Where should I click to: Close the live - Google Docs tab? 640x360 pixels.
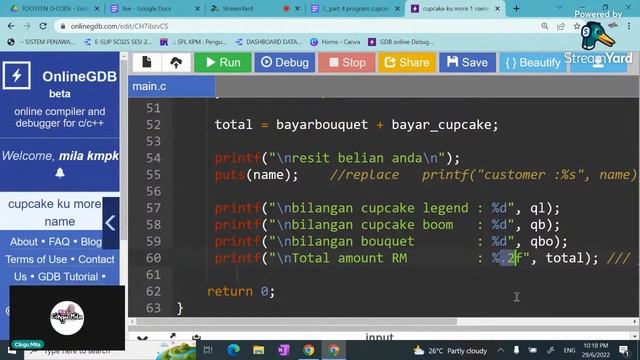[x=198, y=9]
